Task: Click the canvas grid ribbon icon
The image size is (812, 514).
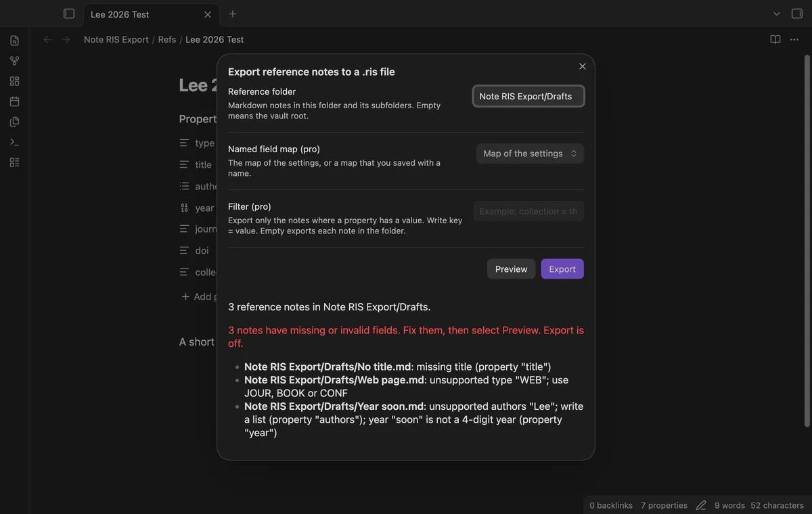Action: tap(14, 81)
